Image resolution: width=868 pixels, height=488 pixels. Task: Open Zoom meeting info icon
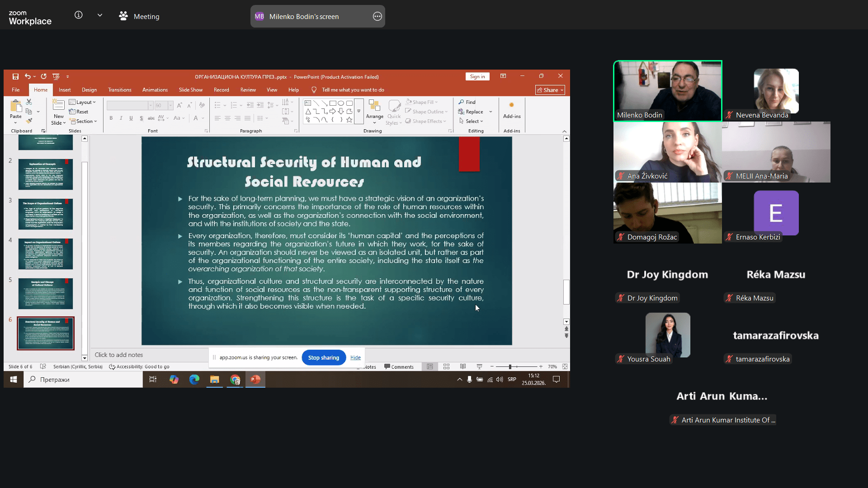(x=78, y=15)
